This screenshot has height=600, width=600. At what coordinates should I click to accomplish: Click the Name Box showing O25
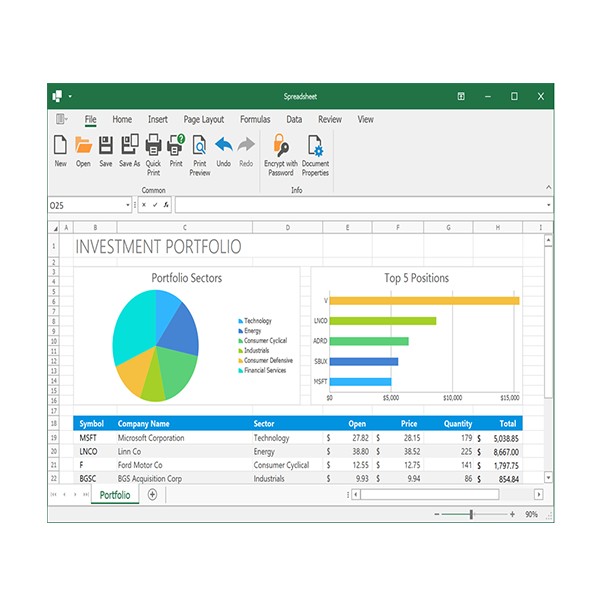click(86, 205)
